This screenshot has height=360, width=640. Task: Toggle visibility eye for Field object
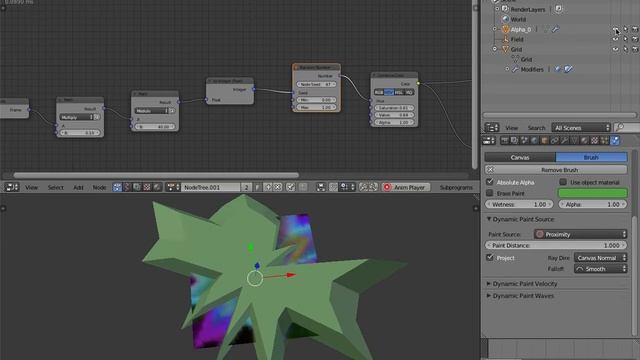[x=615, y=39]
